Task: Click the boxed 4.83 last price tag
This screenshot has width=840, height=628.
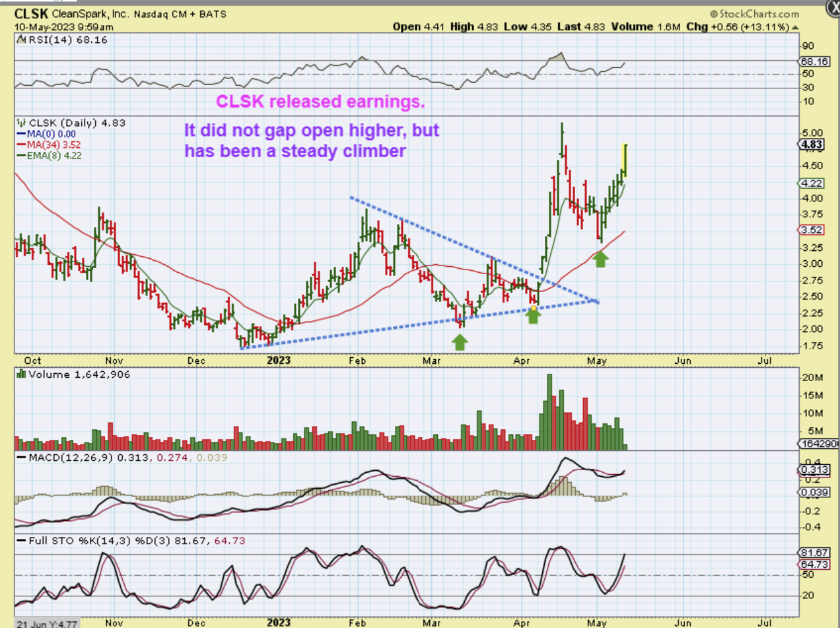Action: click(810, 145)
